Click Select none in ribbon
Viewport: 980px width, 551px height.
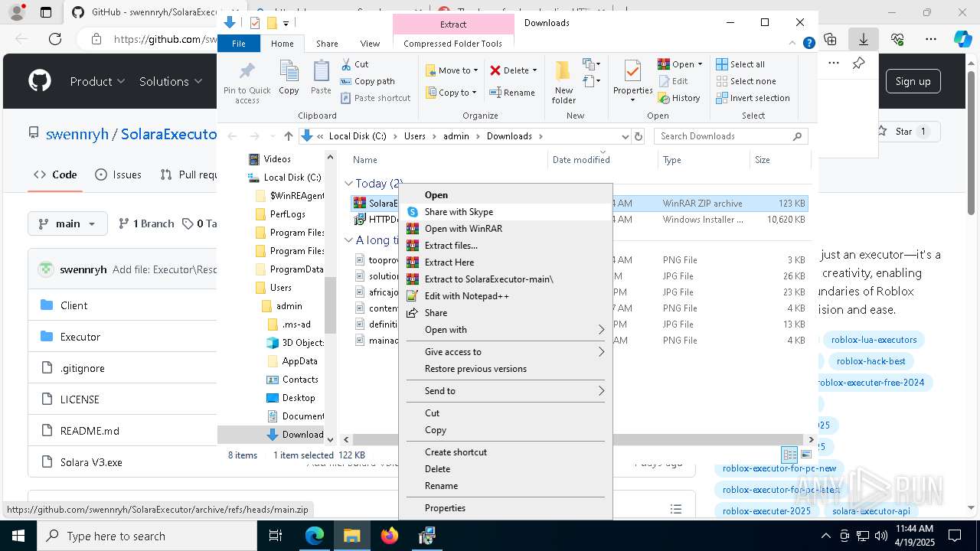click(x=746, y=81)
